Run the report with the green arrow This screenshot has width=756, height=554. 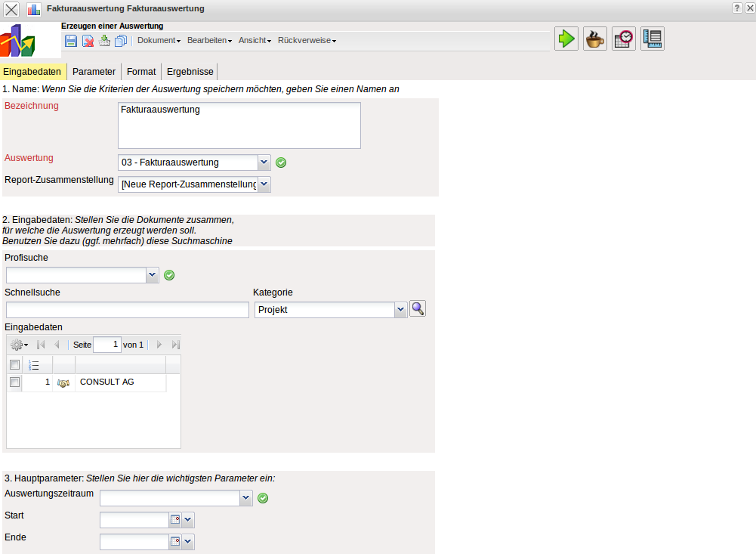pos(566,39)
